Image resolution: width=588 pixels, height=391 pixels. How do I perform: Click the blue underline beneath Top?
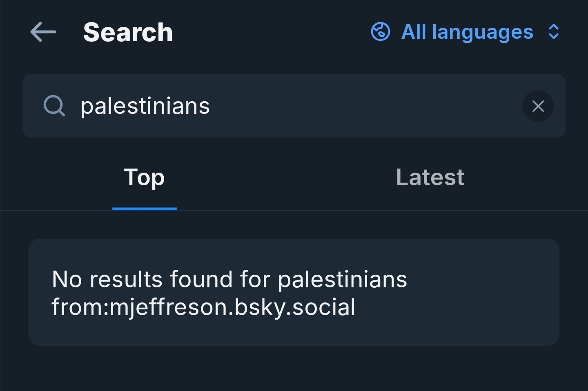click(144, 209)
